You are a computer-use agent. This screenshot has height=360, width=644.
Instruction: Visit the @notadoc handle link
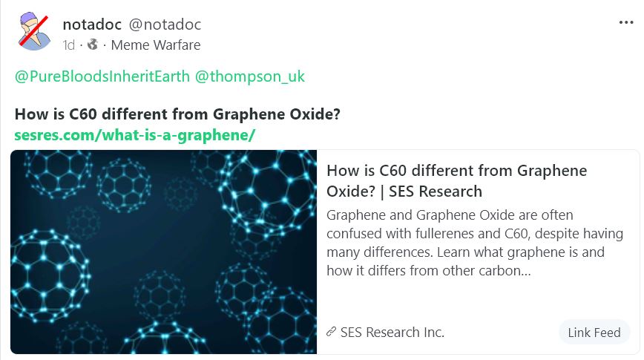pyautogui.click(x=165, y=24)
